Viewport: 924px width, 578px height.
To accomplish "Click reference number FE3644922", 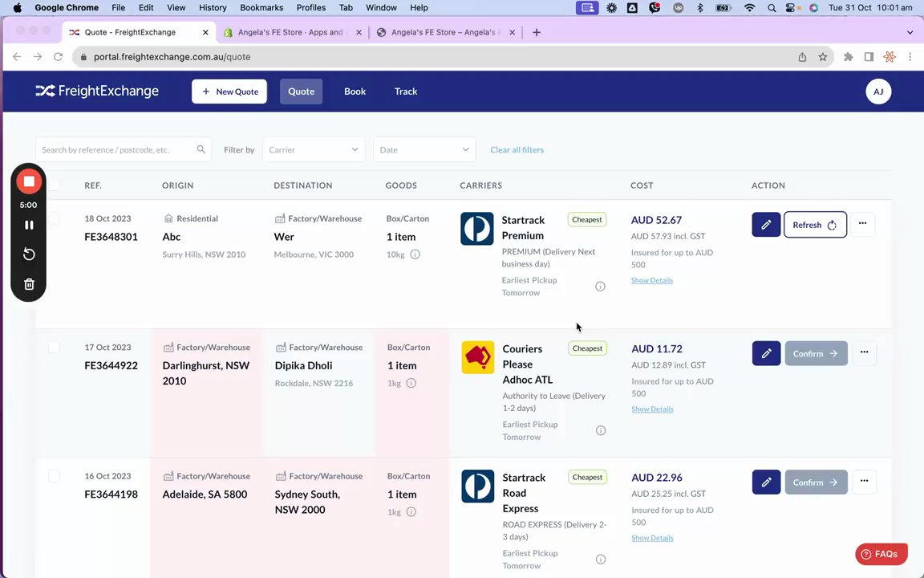I will pos(111,366).
